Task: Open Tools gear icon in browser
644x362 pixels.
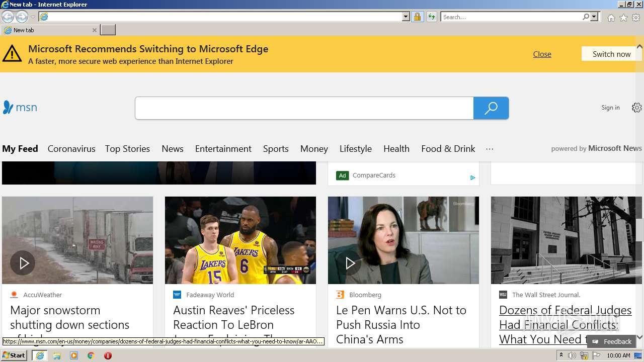Action: coord(636,18)
